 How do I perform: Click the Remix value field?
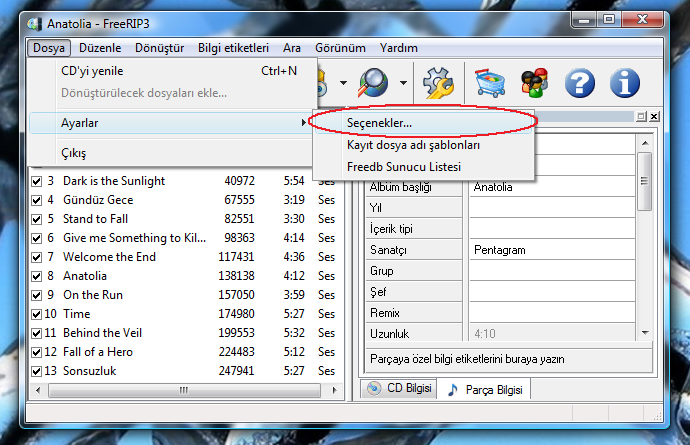coord(552,313)
